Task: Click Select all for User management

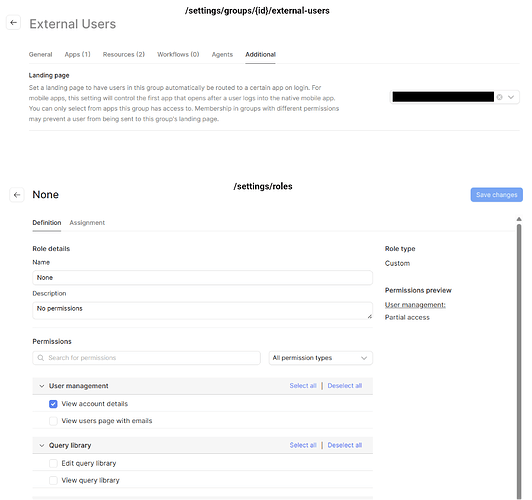Action: 303,386
